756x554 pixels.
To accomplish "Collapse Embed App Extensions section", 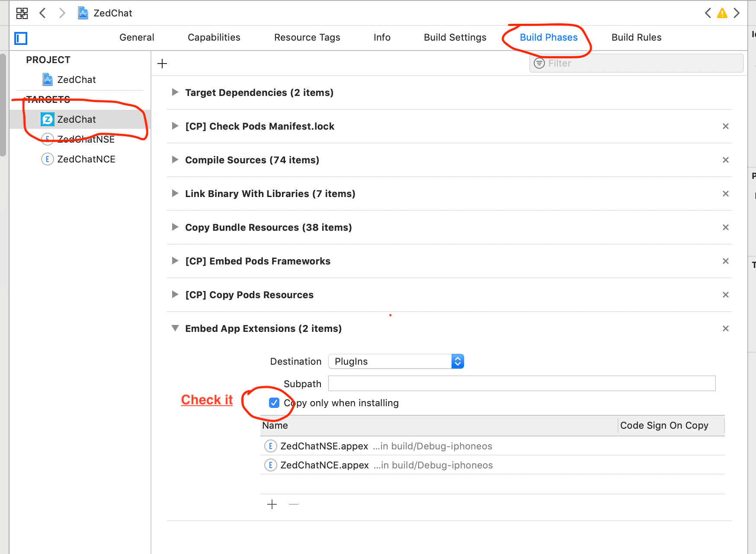I will click(x=175, y=328).
